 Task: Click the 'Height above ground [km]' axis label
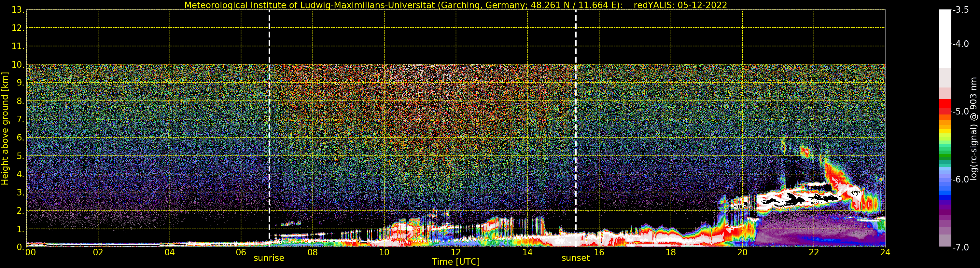5,128
